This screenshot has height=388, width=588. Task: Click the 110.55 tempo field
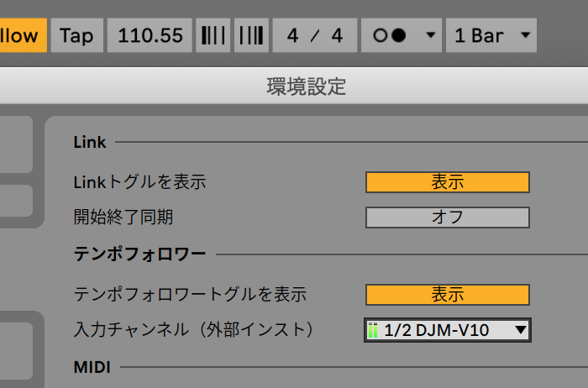[x=150, y=35]
